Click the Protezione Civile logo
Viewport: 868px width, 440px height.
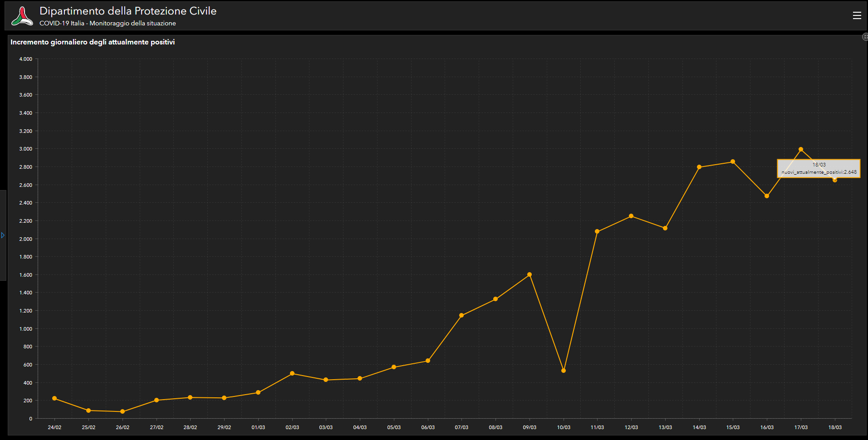pos(22,16)
